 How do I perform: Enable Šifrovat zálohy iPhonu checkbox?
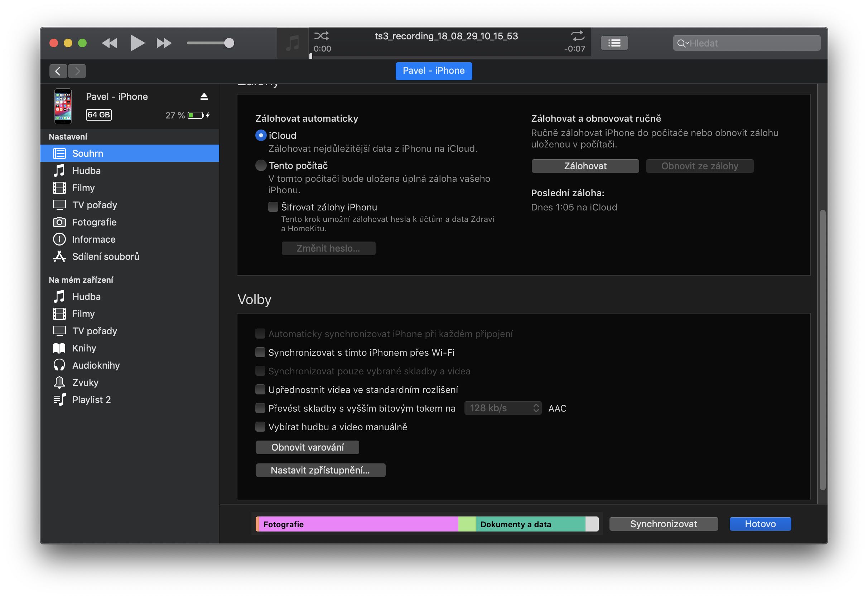click(273, 207)
